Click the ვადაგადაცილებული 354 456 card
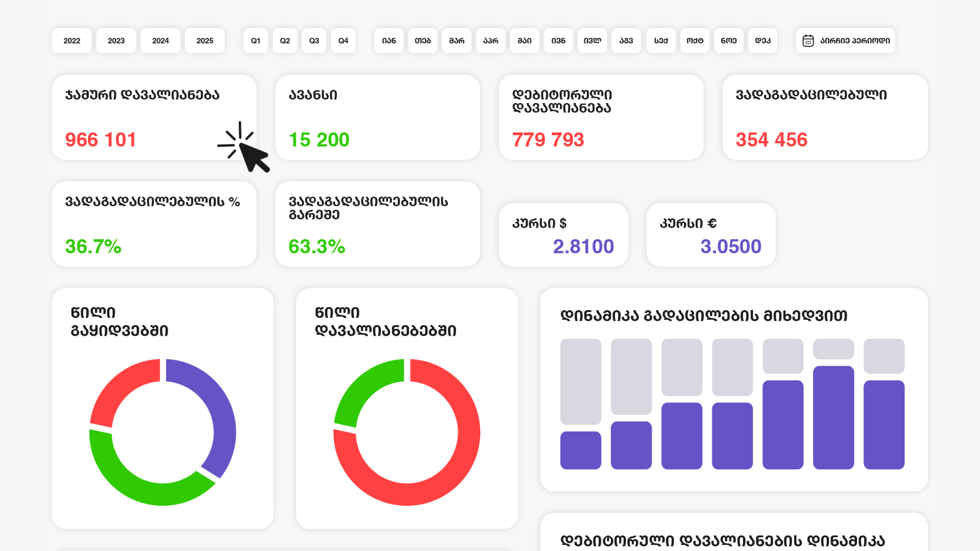980x551 pixels. 825,117
